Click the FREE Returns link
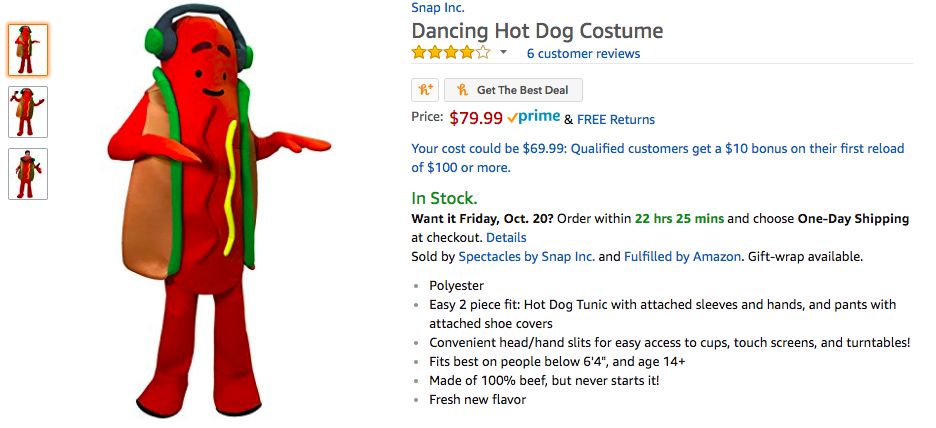 pos(616,120)
